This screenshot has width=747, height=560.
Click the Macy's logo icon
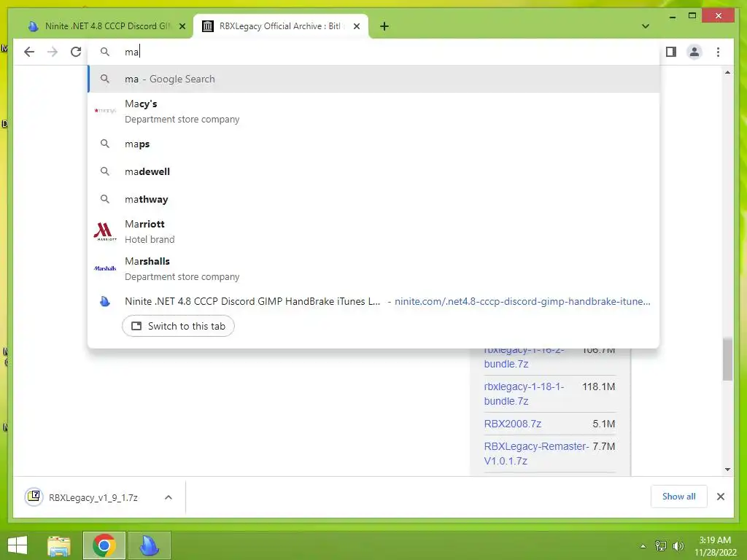105,111
